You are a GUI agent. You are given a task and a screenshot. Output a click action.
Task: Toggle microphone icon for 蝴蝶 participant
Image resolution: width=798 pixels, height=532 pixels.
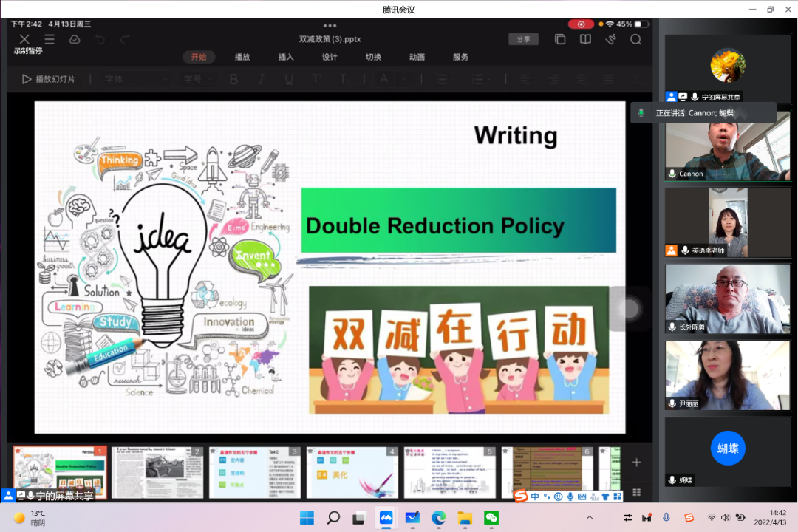pos(672,480)
